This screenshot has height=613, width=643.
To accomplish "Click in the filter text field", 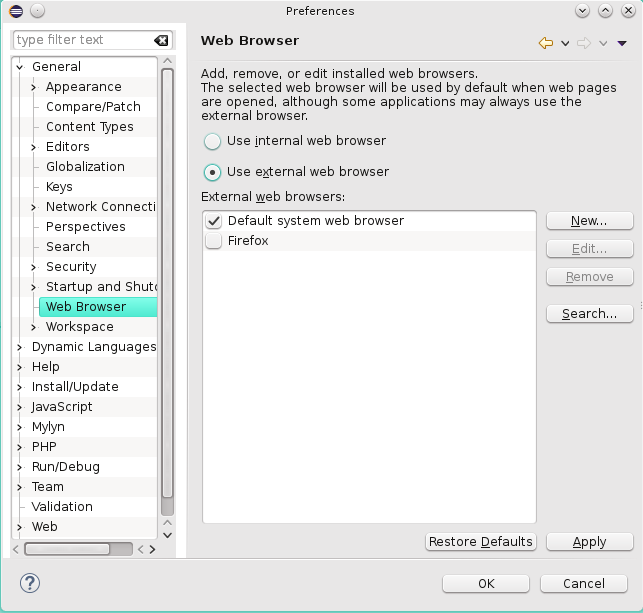I will [80, 40].
